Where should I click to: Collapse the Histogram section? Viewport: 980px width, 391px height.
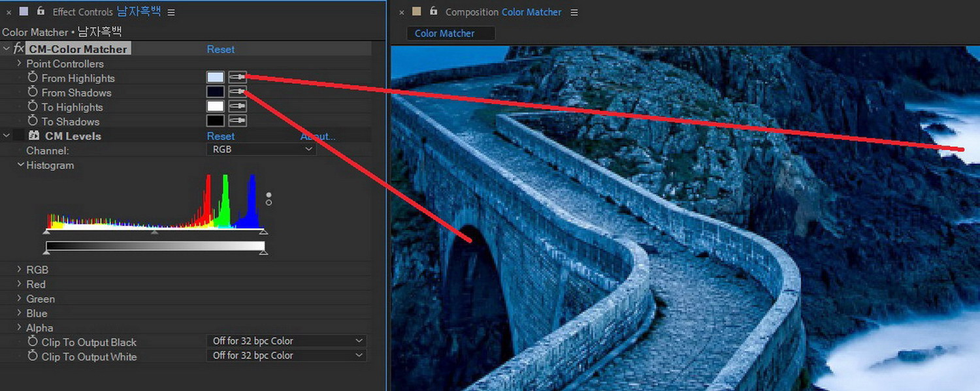click(x=21, y=165)
